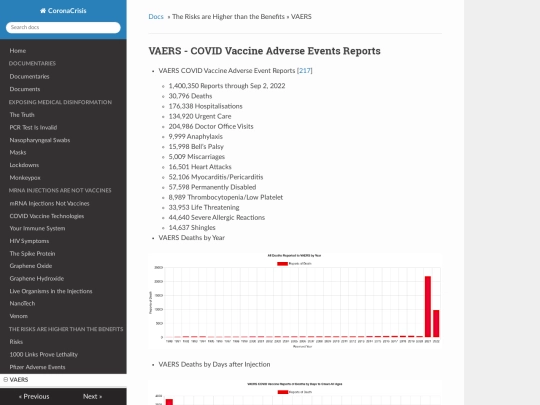Screen dimensions: 540x405
Task: Collapse the VAERS sidebar entry
Action: pos(6,380)
